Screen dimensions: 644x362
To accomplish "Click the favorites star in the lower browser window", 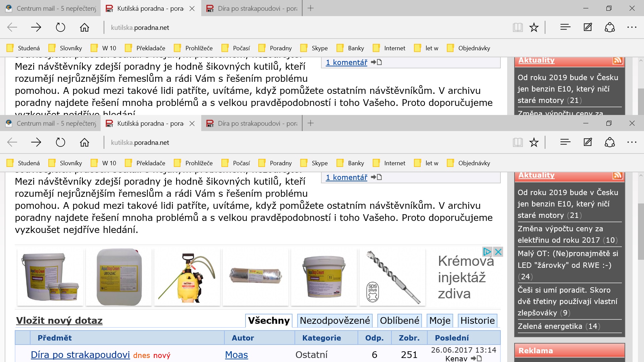I will (534, 142).
